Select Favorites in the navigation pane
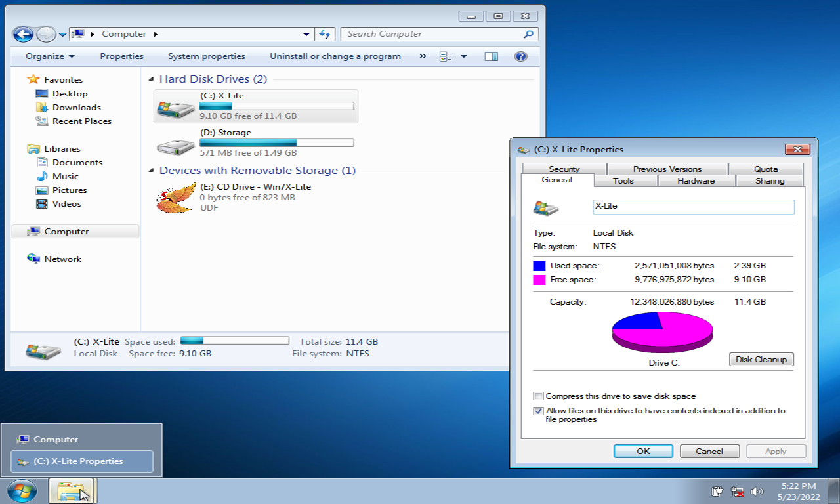This screenshot has width=840, height=504. pos(63,79)
